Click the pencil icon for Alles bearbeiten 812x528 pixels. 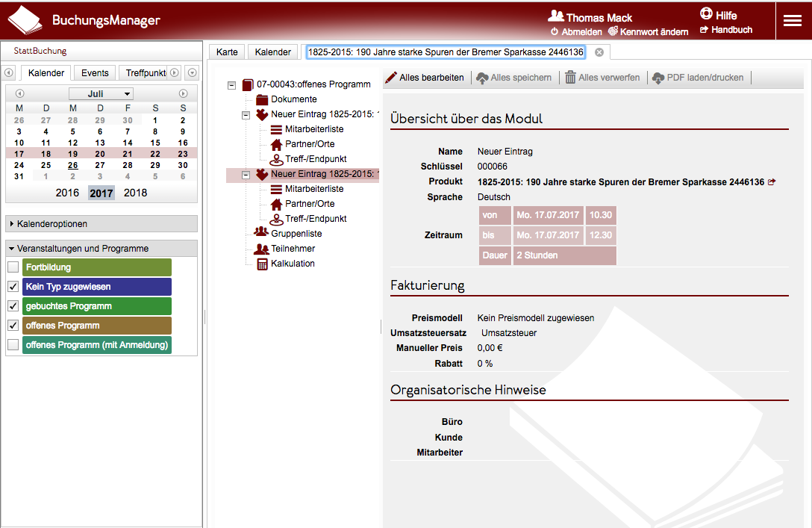pos(390,78)
